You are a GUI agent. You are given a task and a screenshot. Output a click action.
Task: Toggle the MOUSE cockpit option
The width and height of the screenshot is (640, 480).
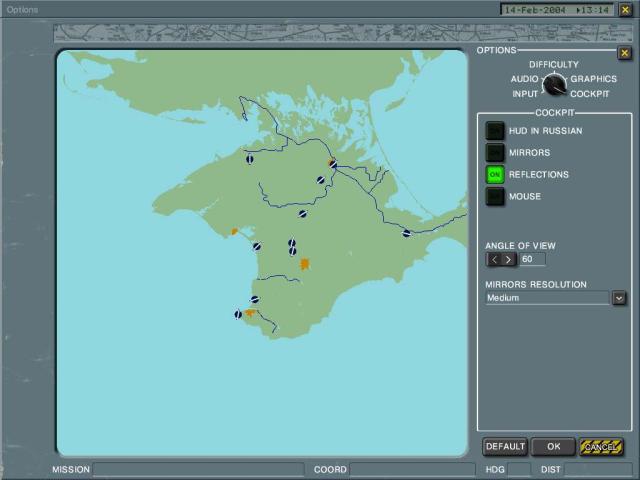(x=495, y=196)
